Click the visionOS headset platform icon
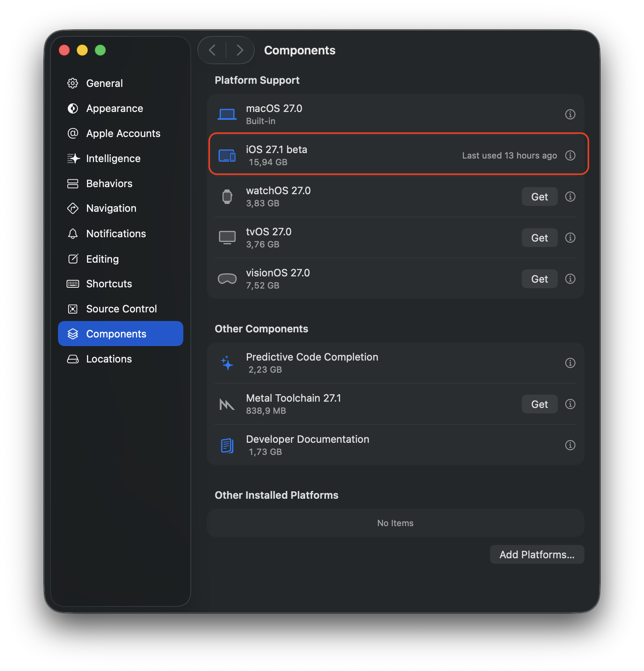Viewport: 644px width, 671px height. point(227,279)
